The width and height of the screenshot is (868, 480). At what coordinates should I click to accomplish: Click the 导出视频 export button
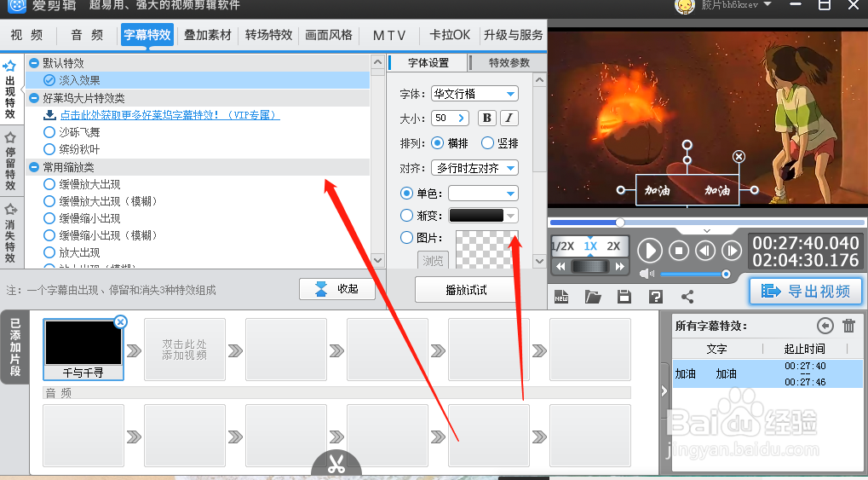click(806, 291)
